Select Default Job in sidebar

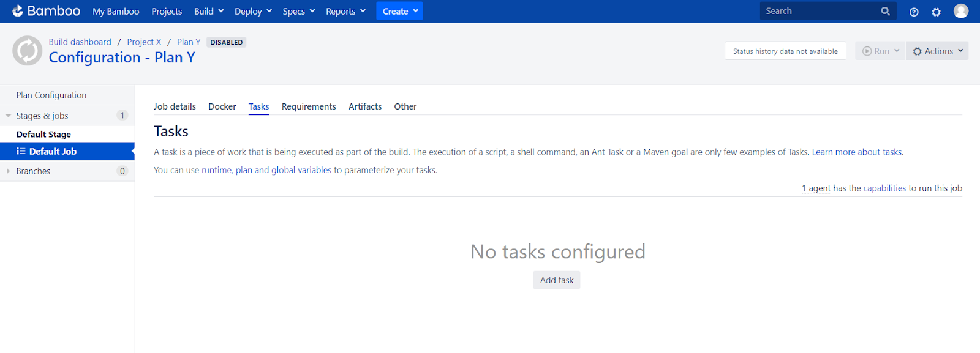click(x=67, y=151)
